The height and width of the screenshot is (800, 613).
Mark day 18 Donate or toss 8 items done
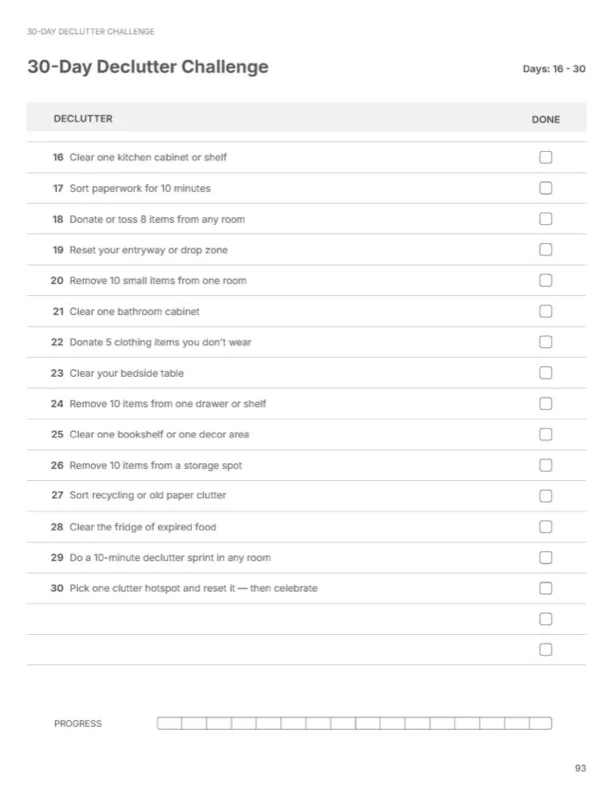(x=546, y=219)
